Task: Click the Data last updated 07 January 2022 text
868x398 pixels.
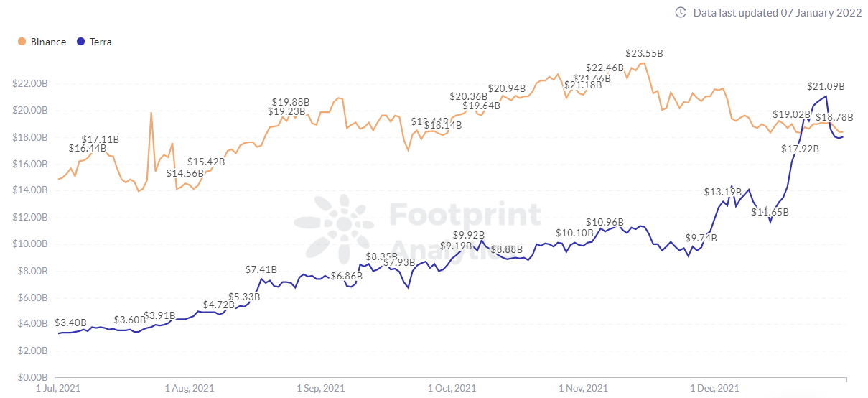Action: 777,12
